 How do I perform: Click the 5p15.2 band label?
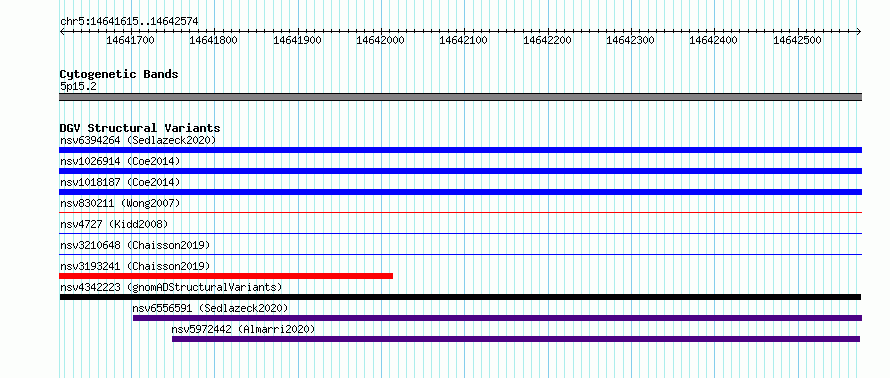pyautogui.click(x=78, y=87)
